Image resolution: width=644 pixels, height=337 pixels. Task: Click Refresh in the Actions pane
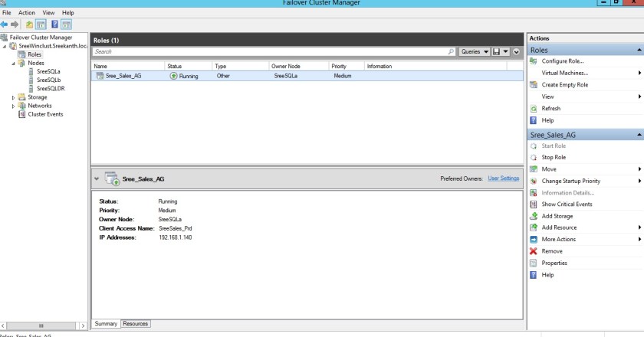tap(550, 109)
